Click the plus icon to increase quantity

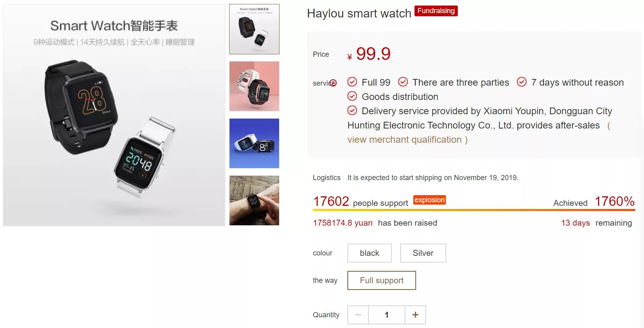(x=415, y=315)
